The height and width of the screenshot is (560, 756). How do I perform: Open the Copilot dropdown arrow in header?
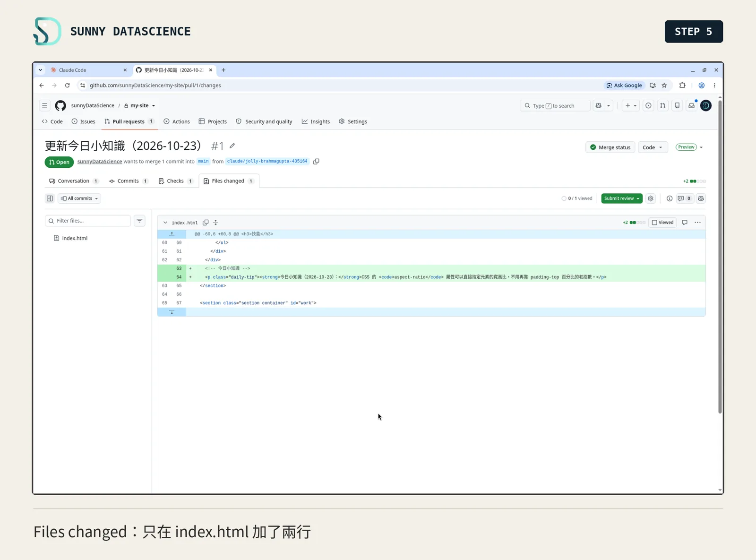coord(609,105)
